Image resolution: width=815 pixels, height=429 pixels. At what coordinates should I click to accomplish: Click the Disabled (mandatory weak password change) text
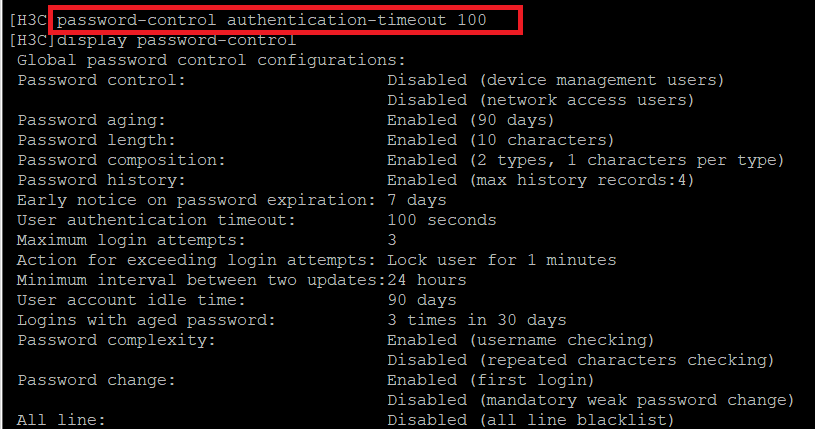590,400
